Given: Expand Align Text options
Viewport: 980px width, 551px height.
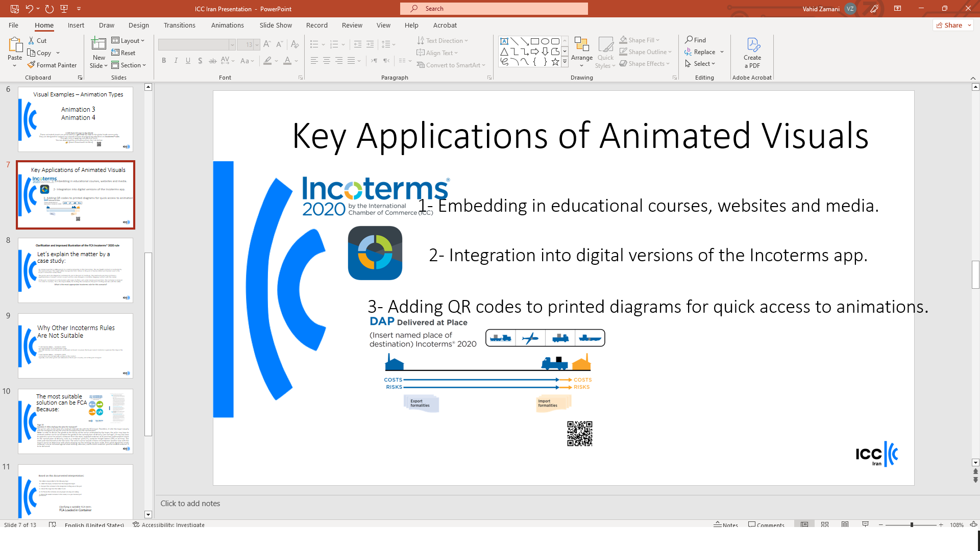Looking at the screenshot, I should click(437, 53).
